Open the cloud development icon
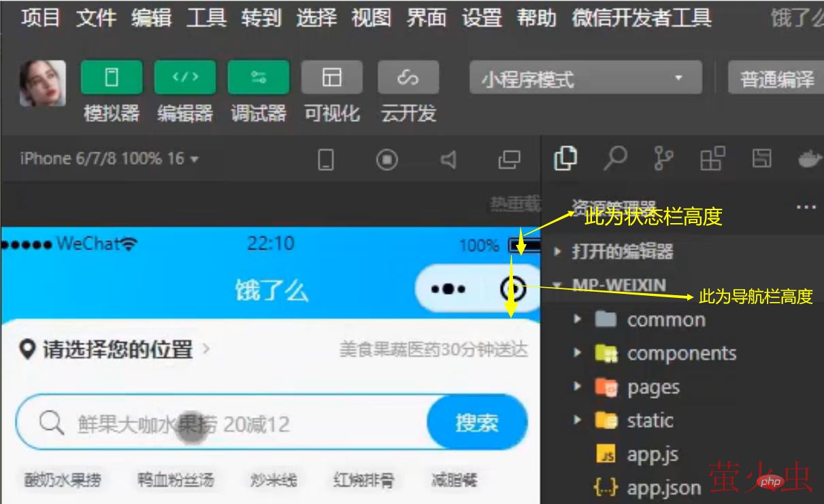The width and height of the screenshot is (824, 504). (408, 78)
